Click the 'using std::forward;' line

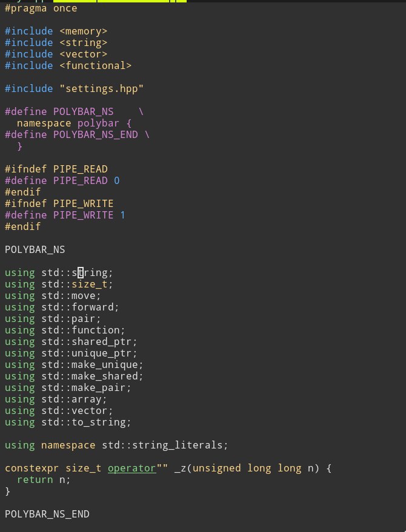(x=62, y=307)
